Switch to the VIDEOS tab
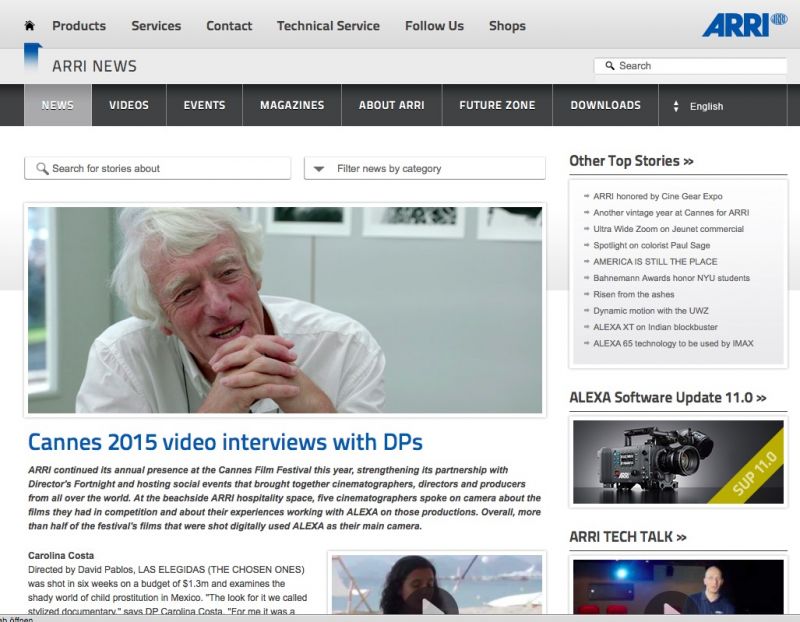This screenshot has height=622, width=800. (x=129, y=105)
